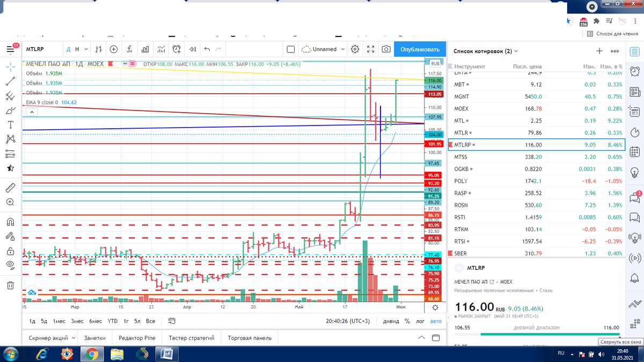Screen dimensions: 644x362
Task: Click the Chrome icon in the taskbar
Action: coord(92,354)
